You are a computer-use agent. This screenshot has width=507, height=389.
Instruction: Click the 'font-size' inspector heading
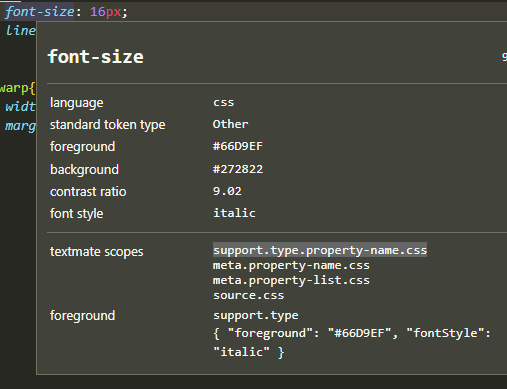[x=96, y=57]
